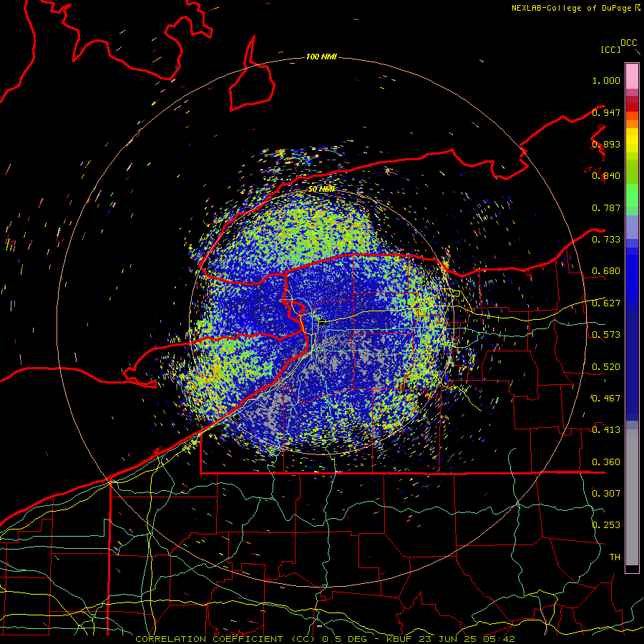Select the 0.627 scale value
The width and height of the screenshot is (644, 644).
(606, 303)
